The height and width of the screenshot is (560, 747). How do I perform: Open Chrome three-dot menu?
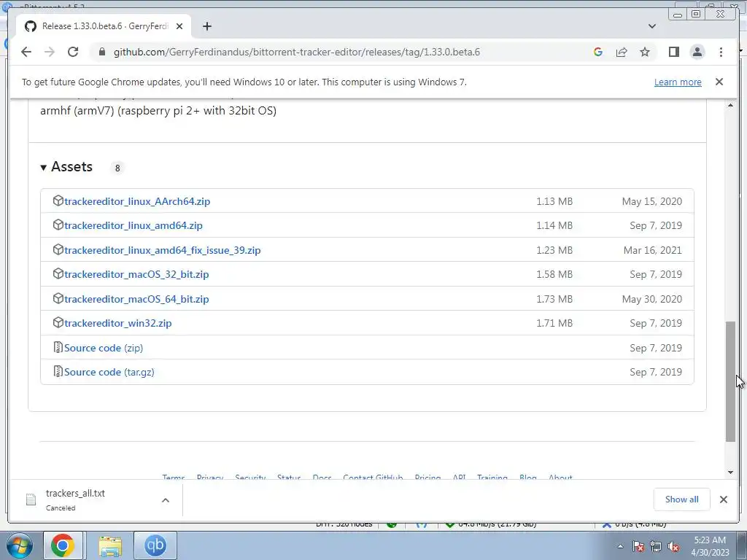tap(721, 52)
